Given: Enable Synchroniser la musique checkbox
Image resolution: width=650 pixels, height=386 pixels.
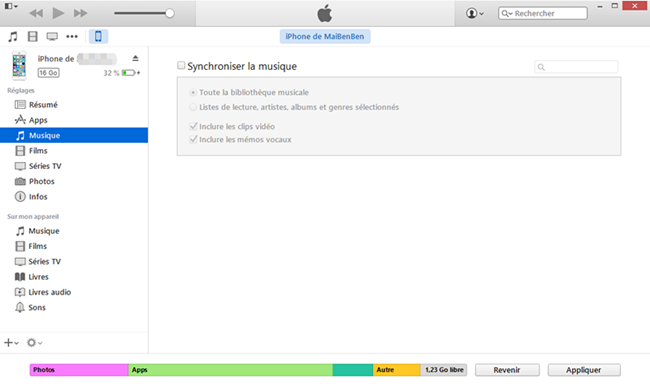Looking at the screenshot, I should point(181,66).
